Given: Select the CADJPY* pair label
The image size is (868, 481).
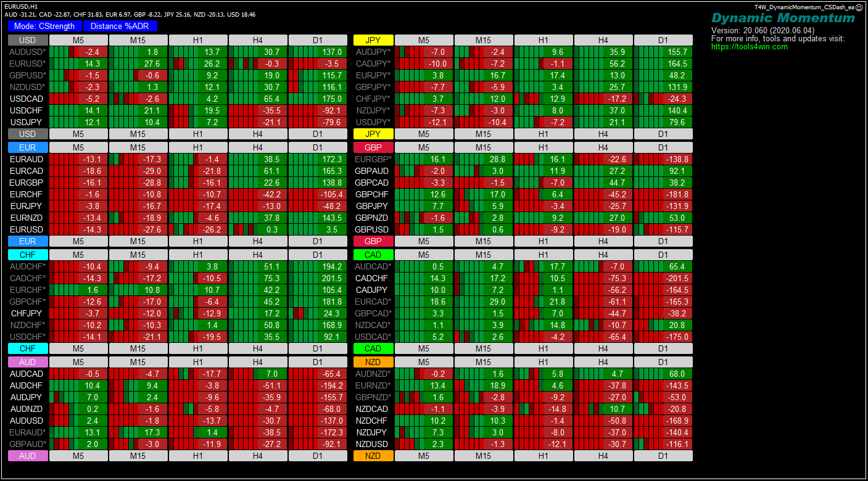Looking at the screenshot, I should click(x=373, y=64).
